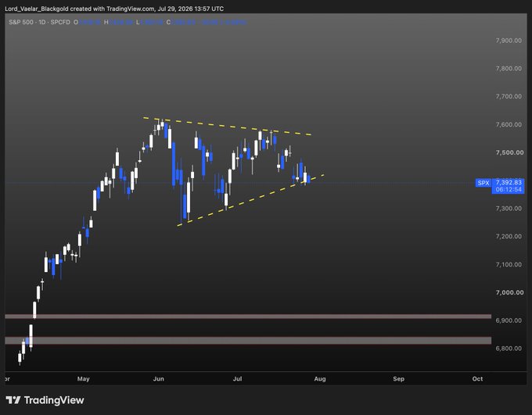Viewport: 532px width, 415px height.
Task: Select the upper descending yellow dashed trendline
Action: 228,127
